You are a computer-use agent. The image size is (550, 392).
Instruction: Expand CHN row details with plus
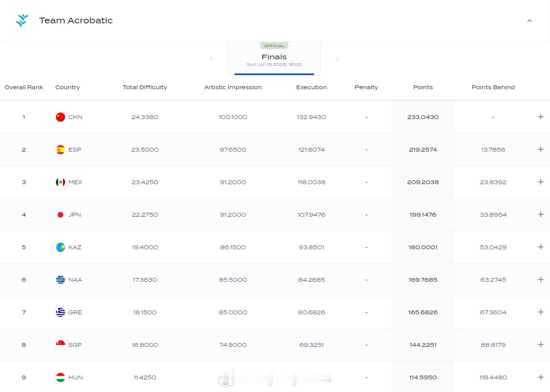[540, 117]
